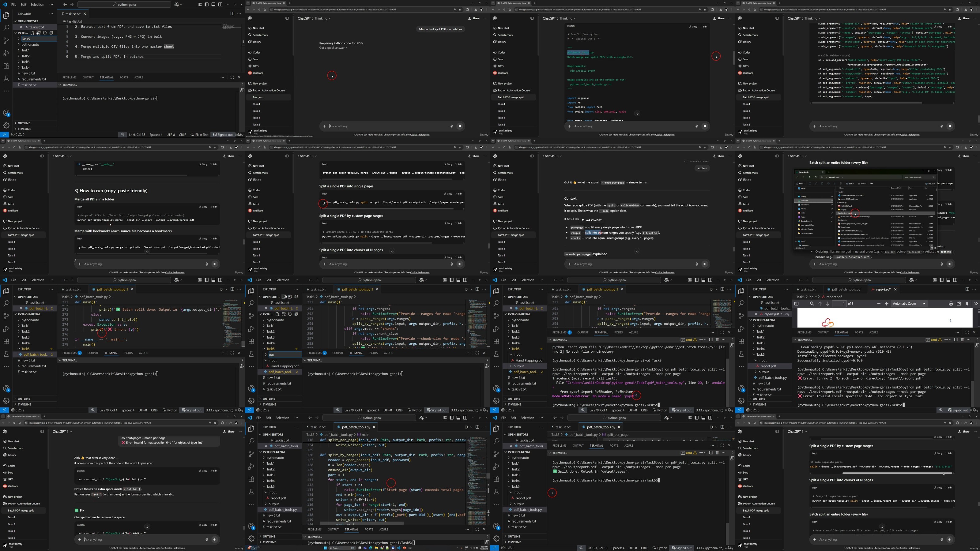Click the bookmark icon in PDF viewer toolbar
This screenshot has width=980, height=551.
click(967, 303)
